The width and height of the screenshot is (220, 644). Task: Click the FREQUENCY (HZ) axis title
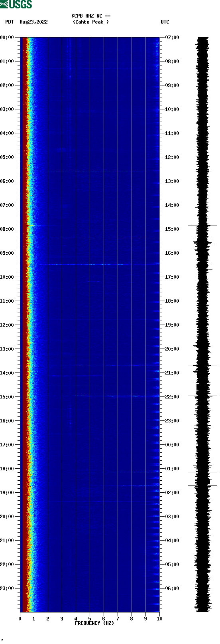tap(94, 623)
